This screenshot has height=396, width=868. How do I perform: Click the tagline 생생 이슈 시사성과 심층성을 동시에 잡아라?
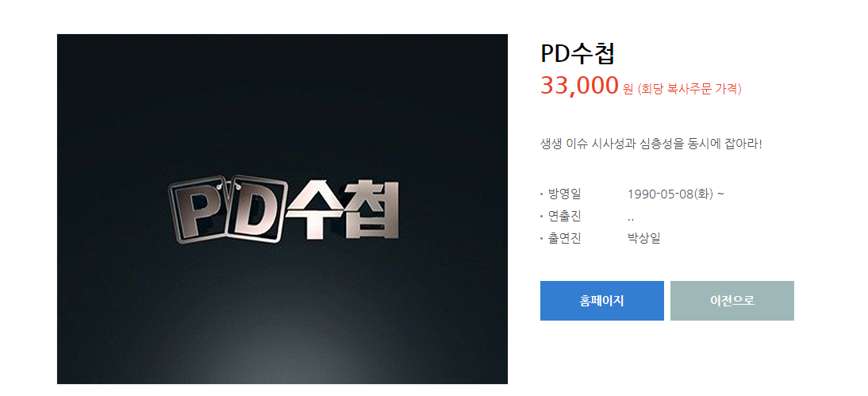[651, 144]
